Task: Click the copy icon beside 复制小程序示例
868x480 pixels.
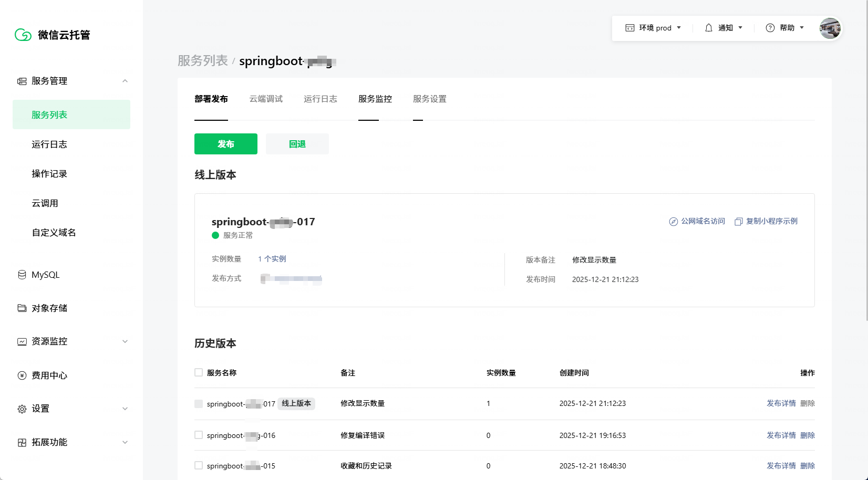Action: [739, 221]
